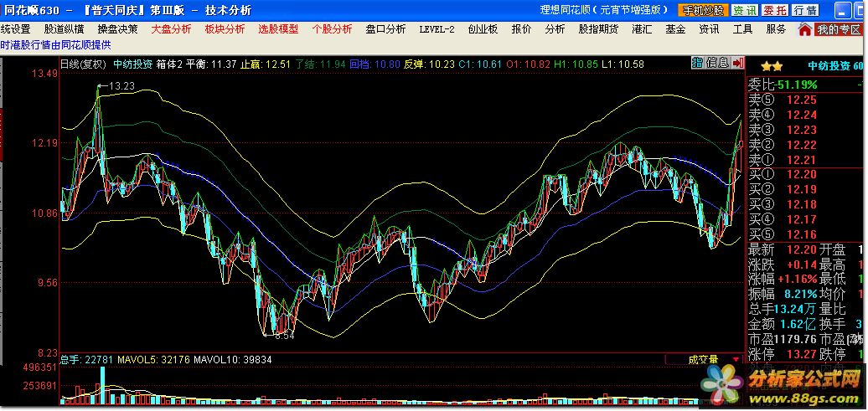Image resolution: width=868 pixels, height=411 pixels.
Task: Open the 大盘分析 menu
Action: coord(172,29)
